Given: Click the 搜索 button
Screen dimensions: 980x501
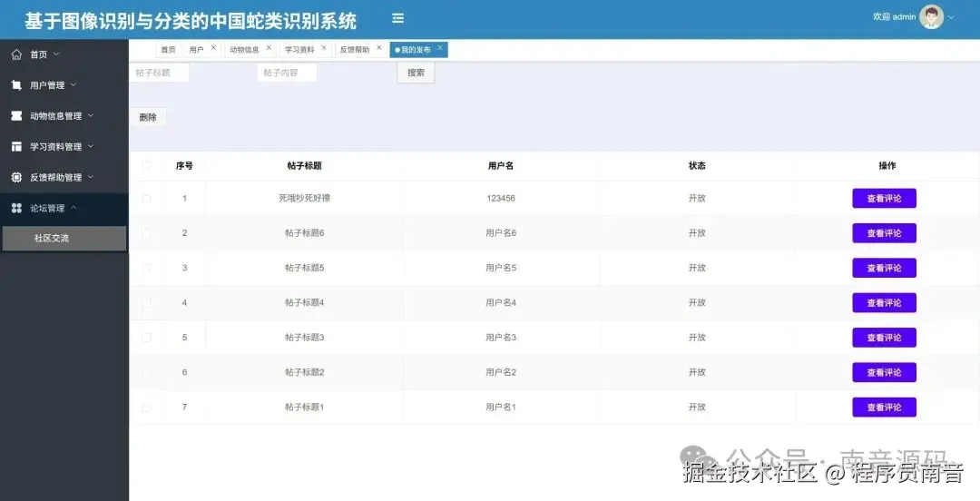Looking at the screenshot, I should [416, 73].
